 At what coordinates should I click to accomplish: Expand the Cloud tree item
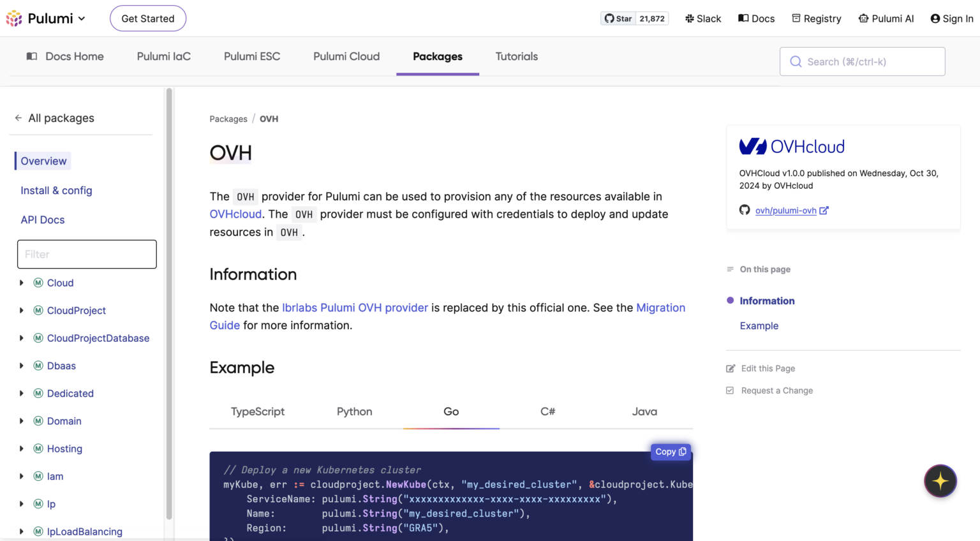tap(21, 283)
